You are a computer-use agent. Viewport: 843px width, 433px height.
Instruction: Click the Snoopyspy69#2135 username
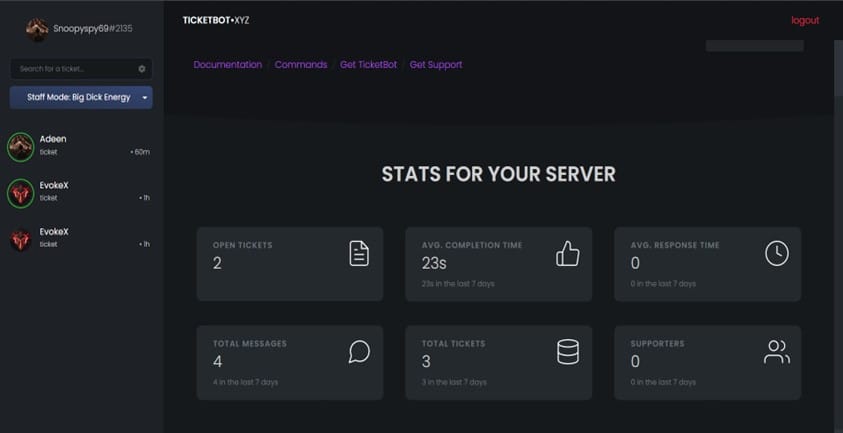point(92,29)
